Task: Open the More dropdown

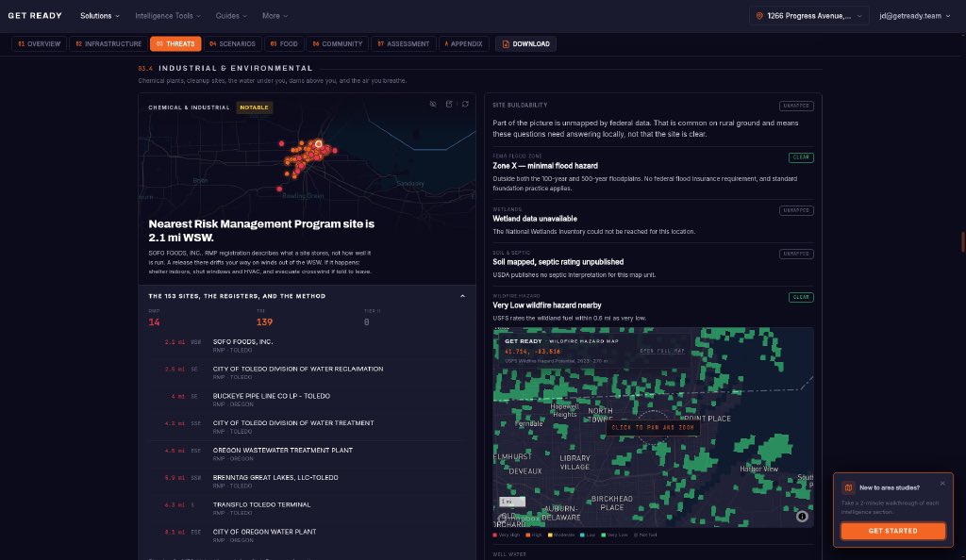Action: pos(275,16)
